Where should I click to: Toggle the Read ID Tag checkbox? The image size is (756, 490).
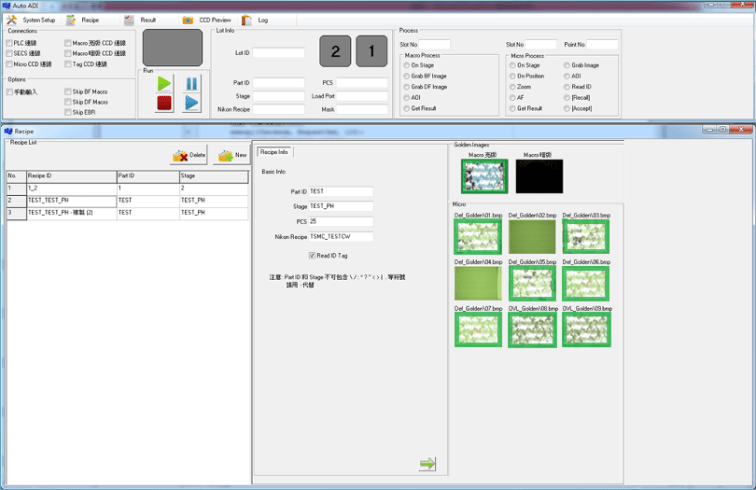(311, 256)
